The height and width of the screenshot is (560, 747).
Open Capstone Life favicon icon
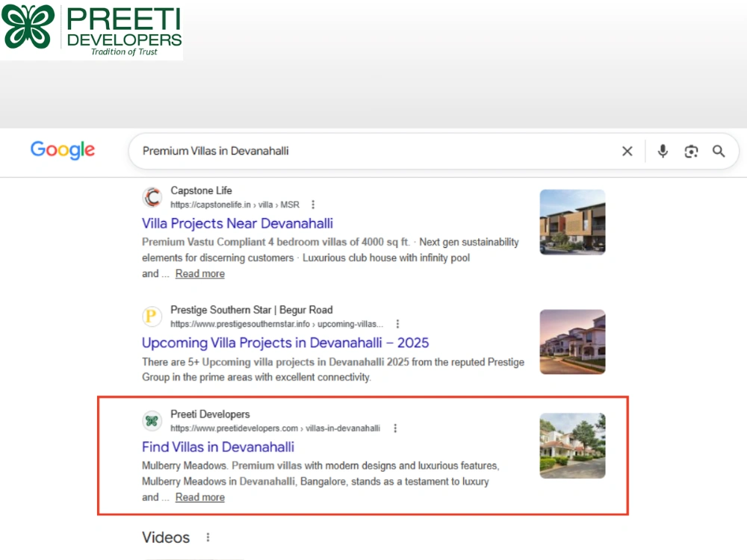[x=152, y=197]
